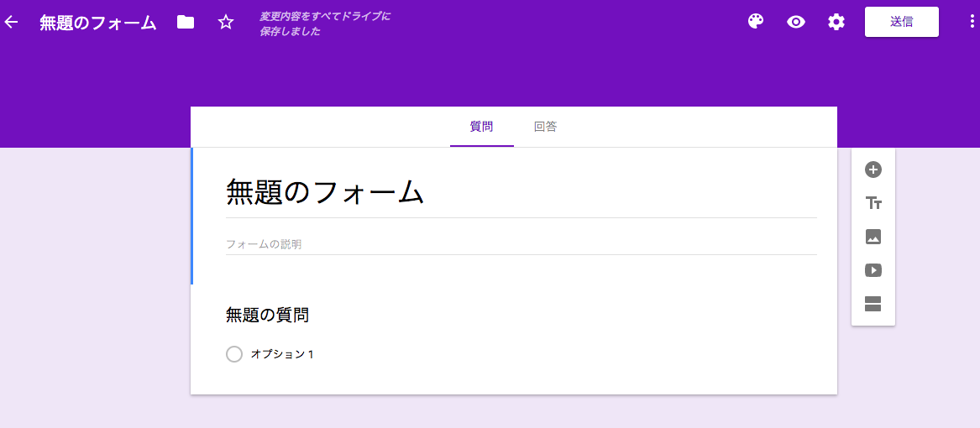
Task: Go back using the left arrow icon
Action: coord(11,23)
